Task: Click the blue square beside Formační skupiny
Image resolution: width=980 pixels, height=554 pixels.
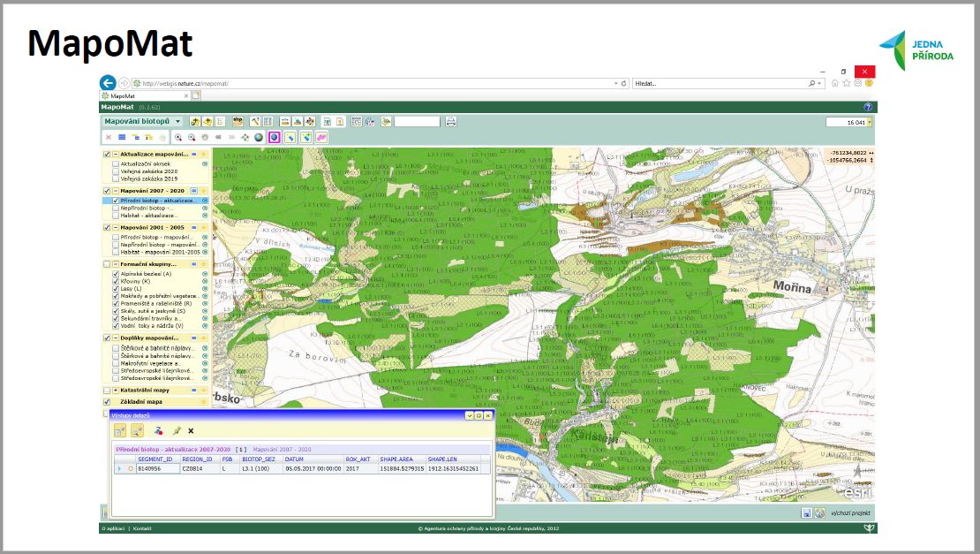Action: point(193,264)
